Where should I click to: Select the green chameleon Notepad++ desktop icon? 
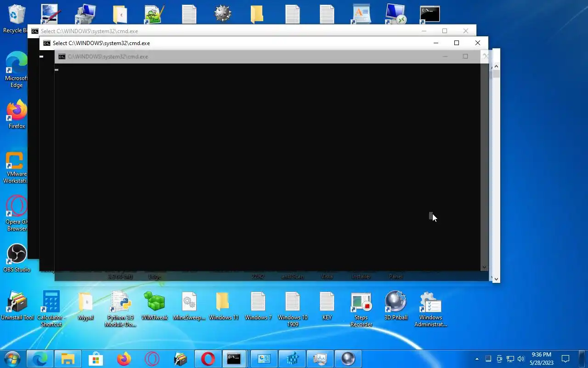tap(154, 14)
